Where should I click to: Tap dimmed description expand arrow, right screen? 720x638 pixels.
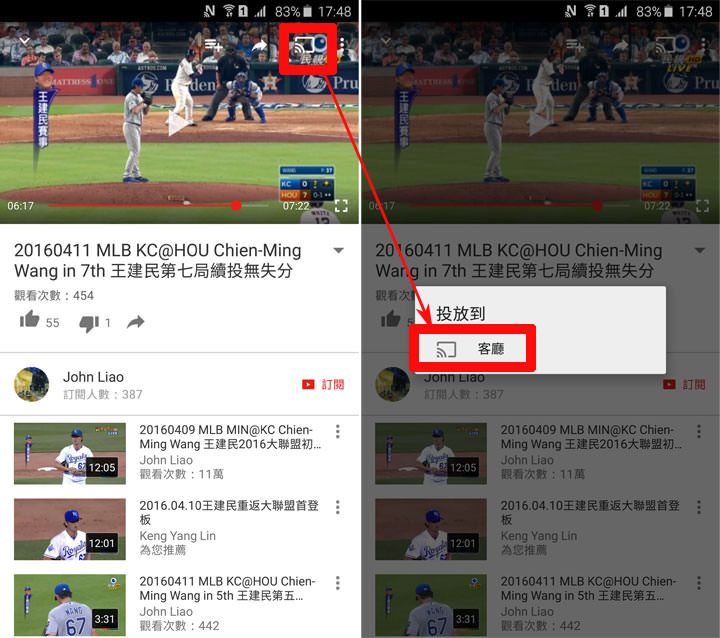(699, 250)
